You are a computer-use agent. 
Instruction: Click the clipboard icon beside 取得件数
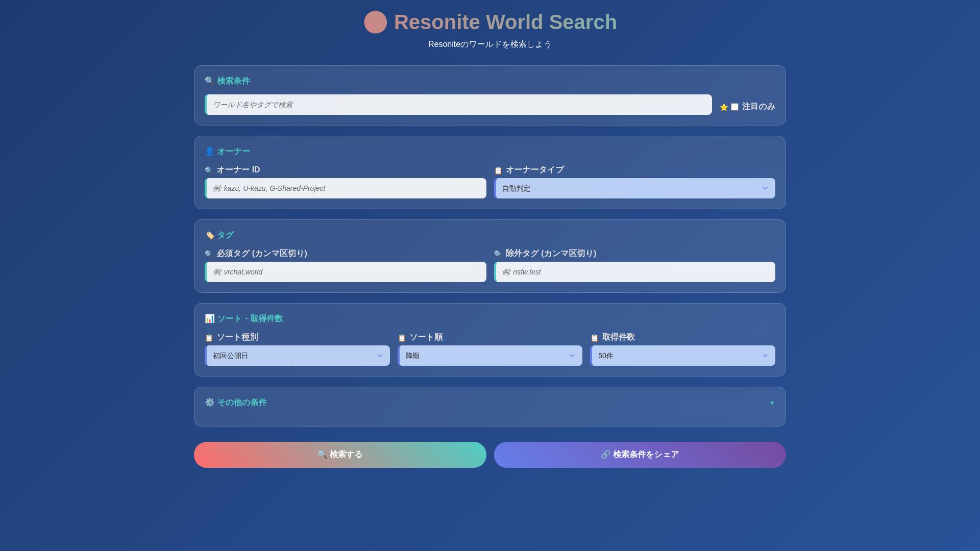coord(594,338)
